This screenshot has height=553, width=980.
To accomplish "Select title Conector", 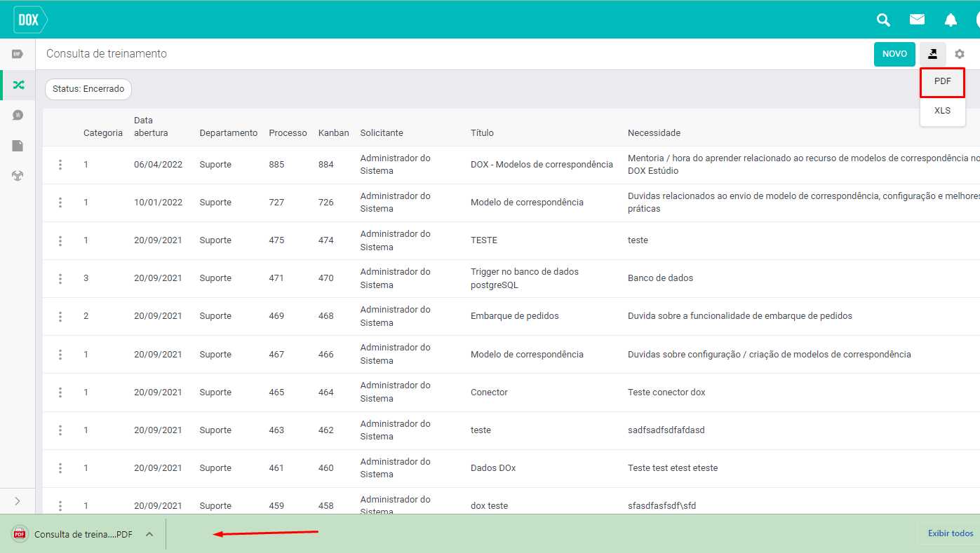I will 489,392.
